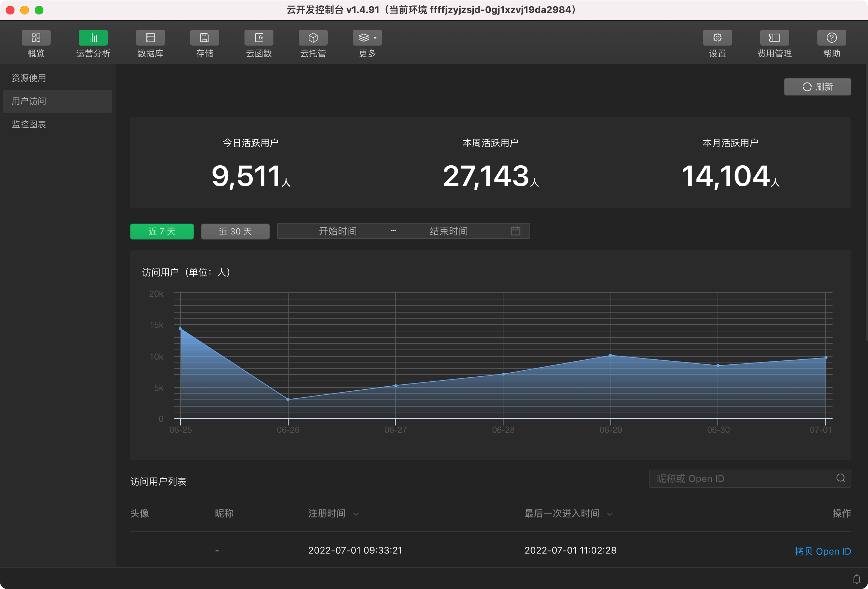This screenshot has width=868, height=589.
Task: Sort by 注册时间 column arrow
Action: click(356, 514)
